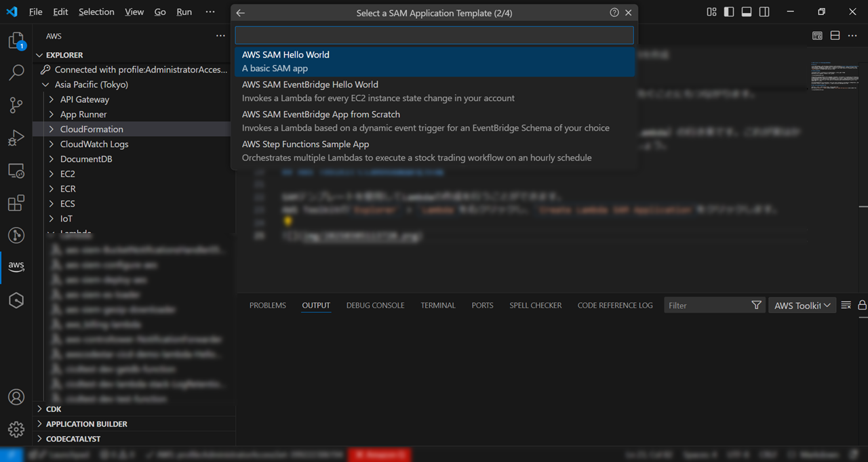The height and width of the screenshot is (462, 868).
Task: Open the Run and Debug icon
Action: pos(16,138)
